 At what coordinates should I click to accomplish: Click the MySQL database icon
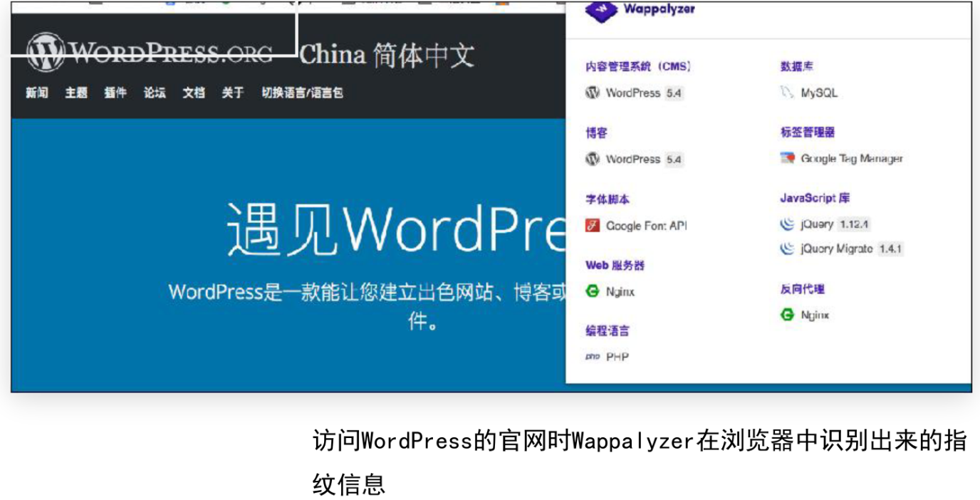click(787, 93)
